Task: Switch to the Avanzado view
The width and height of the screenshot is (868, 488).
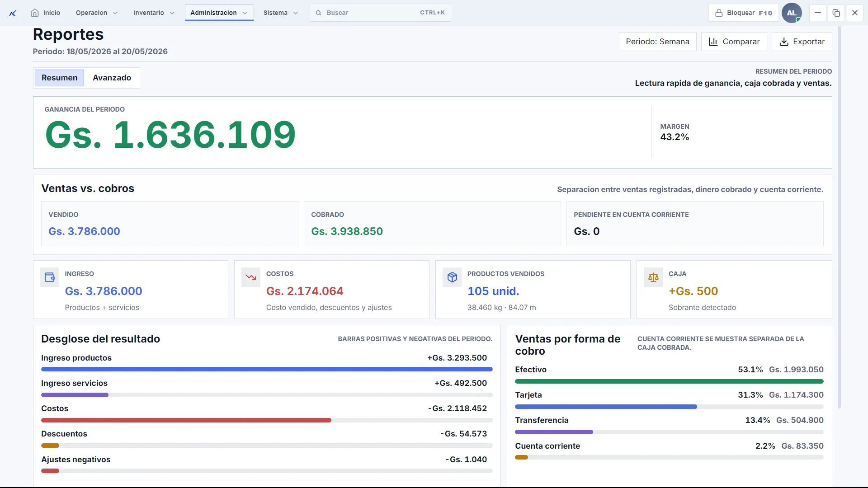Action: click(112, 78)
